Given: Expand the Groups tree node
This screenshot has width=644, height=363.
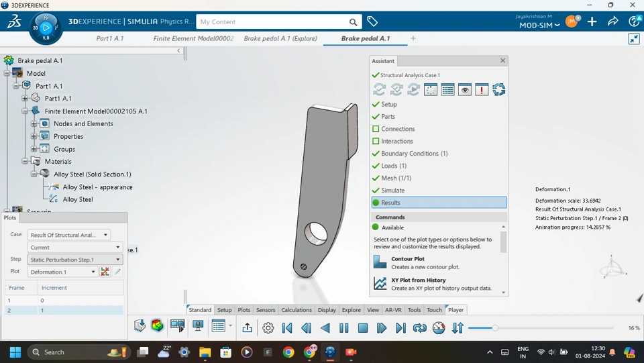Looking at the screenshot, I should (34, 149).
